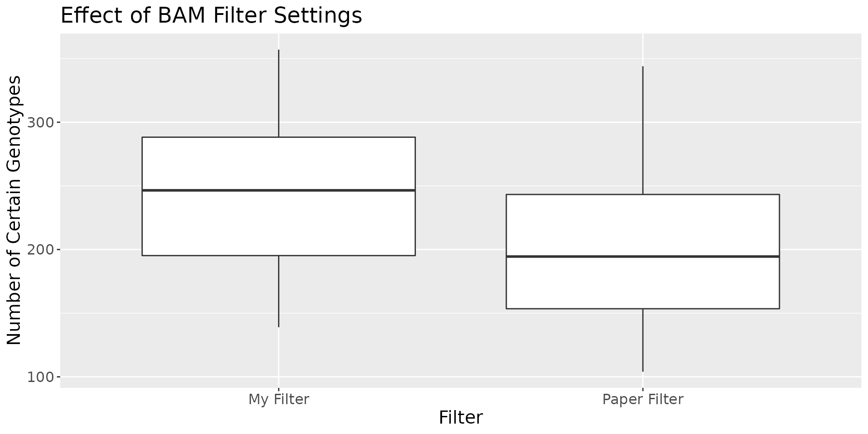
Task: Select the 'Paper Filter' x-axis tick label
Action: pyautogui.click(x=642, y=400)
